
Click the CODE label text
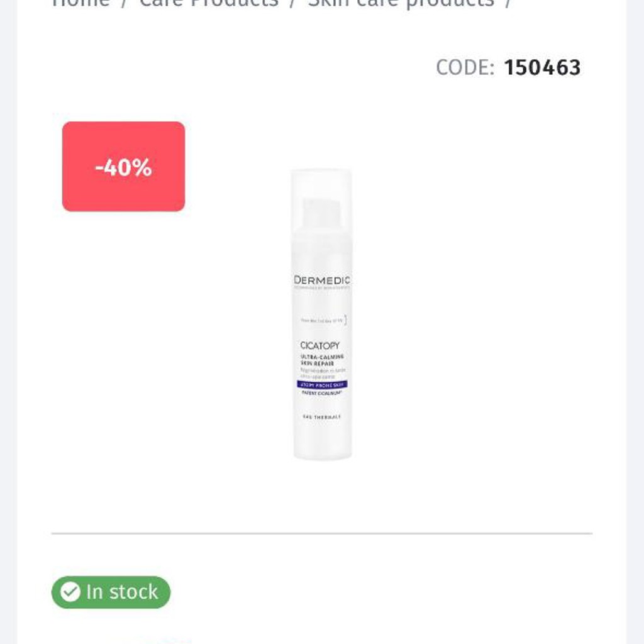pyautogui.click(x=465, y=67)
